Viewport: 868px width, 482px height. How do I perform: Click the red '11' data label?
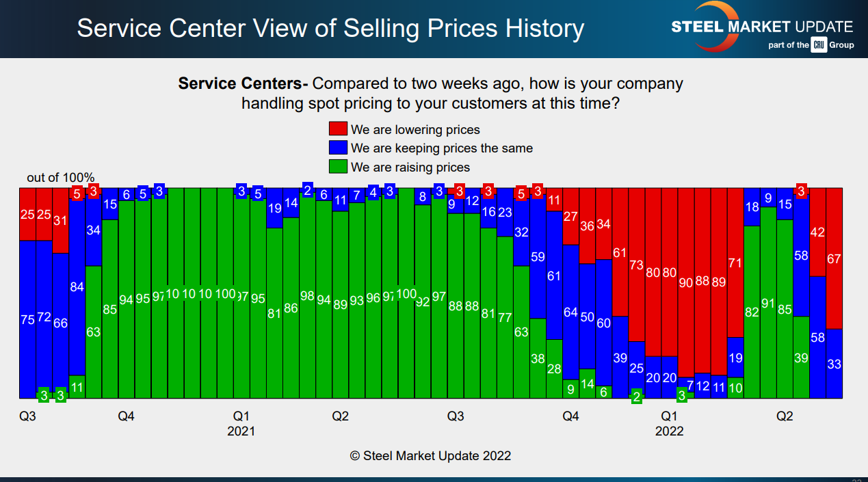pyautogui.click(x=554, y=200)
